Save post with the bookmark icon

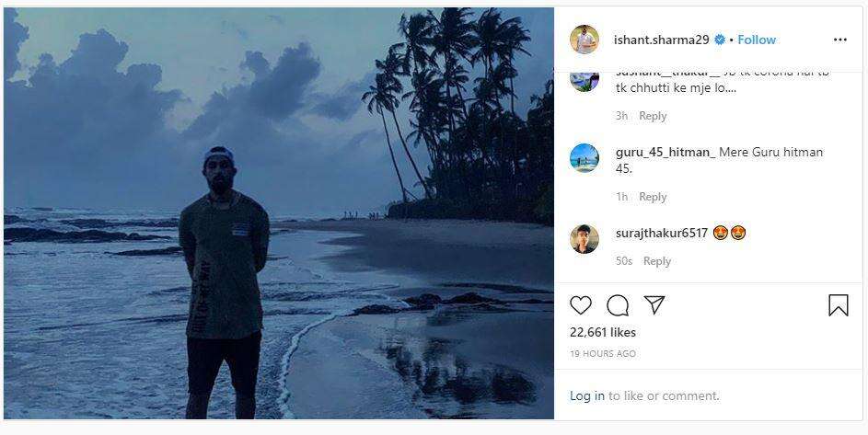pos(838,305)
